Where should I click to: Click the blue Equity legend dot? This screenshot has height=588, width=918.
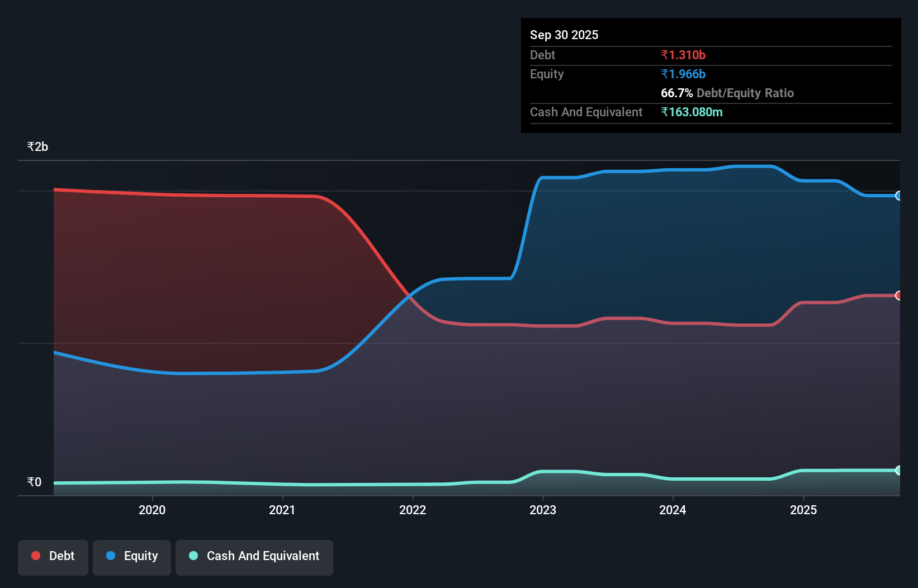111,556
